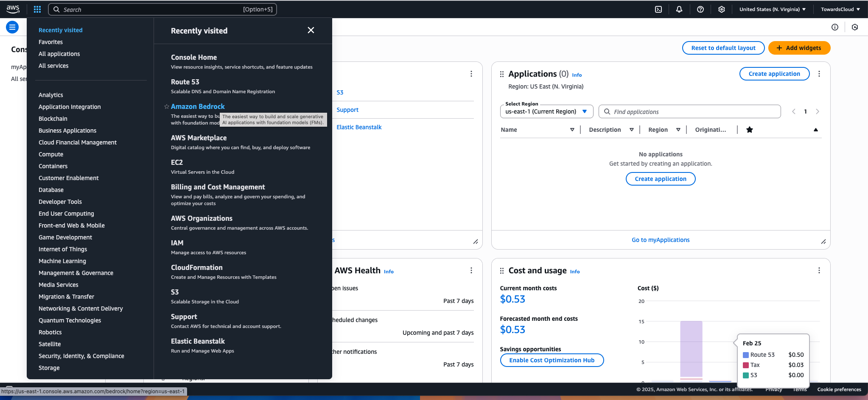Open the Database service category
Screen dimensions: 868x400
pos(51,190)
